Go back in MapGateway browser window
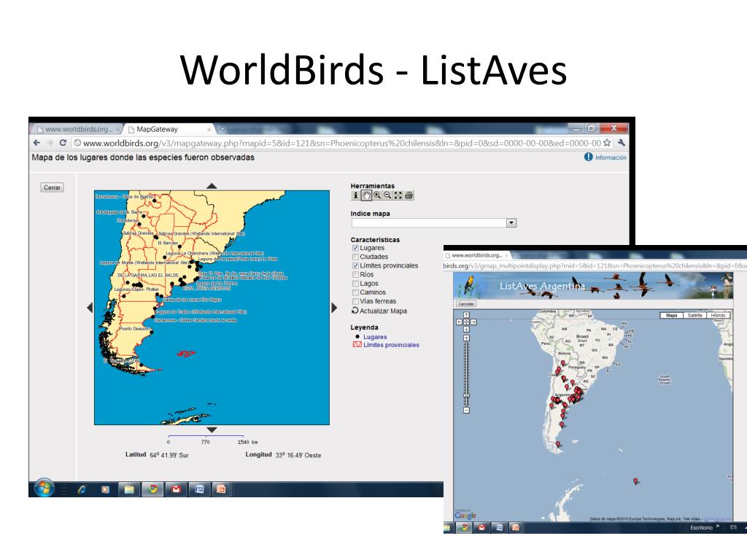747x560 pixels. click(36, 143)
